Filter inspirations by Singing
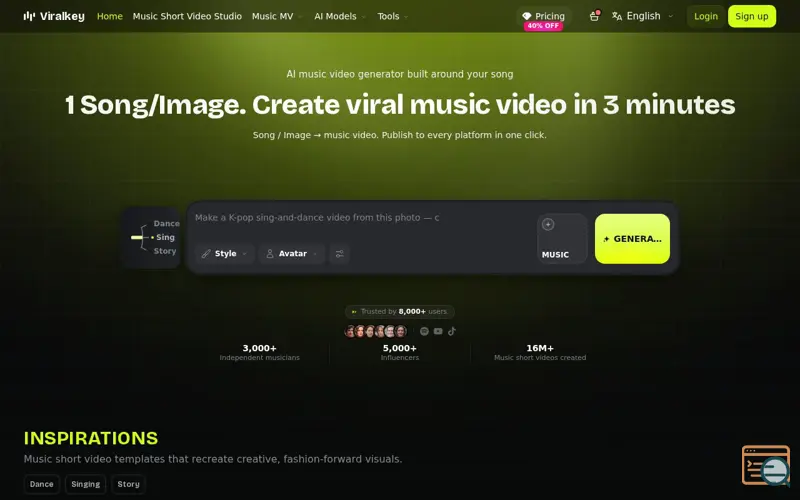The width and height of the screenshot is (800, 500). [86, 484]
